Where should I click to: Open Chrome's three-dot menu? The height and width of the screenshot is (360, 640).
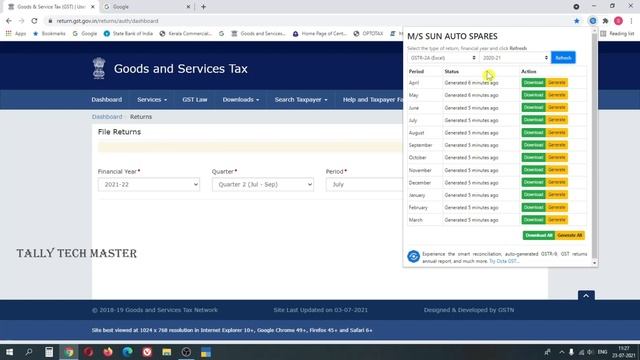(631, 21)
